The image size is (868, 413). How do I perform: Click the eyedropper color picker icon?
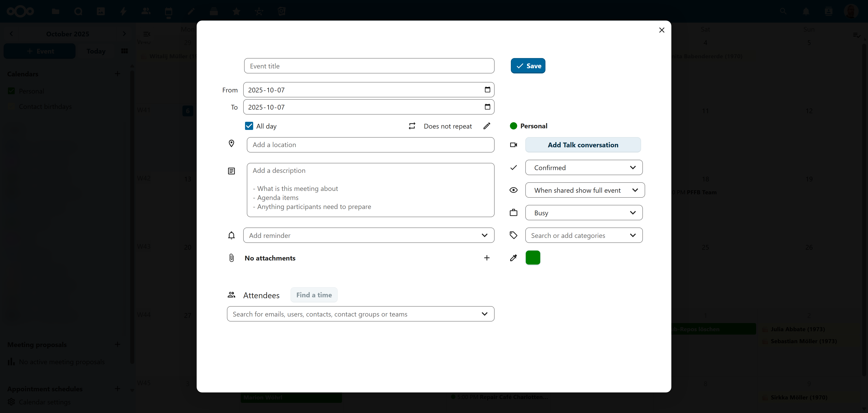(x=513, y=258)
